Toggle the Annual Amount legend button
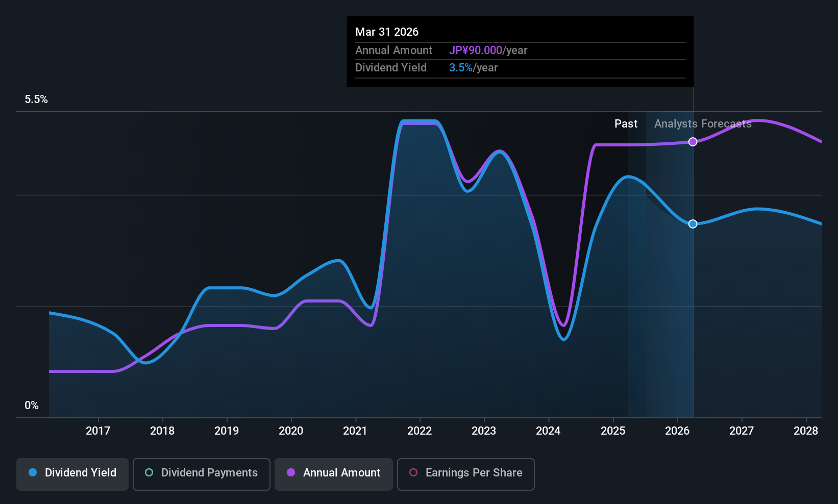Image resolution: width=838 pixels, height=504 pixels. point(334,474)
